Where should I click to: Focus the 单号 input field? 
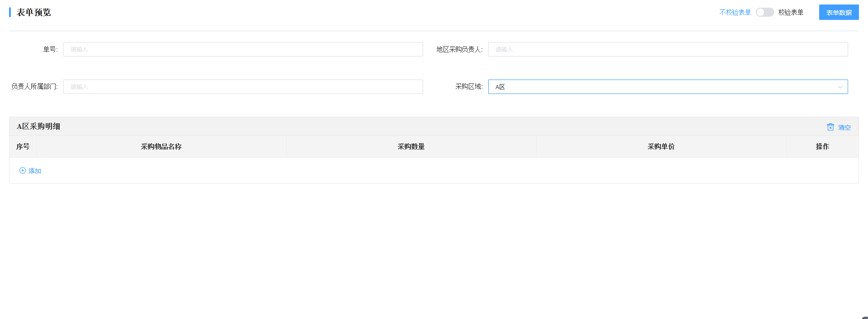pos(243,49)
